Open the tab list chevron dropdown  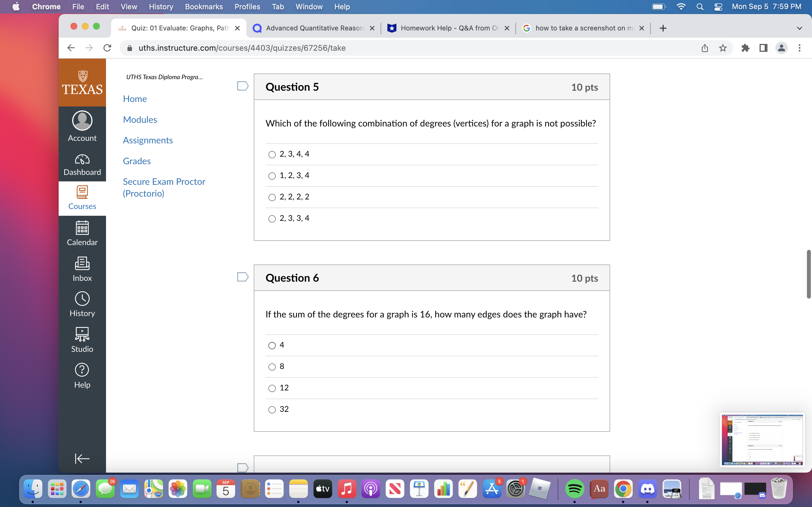point(800,28)
